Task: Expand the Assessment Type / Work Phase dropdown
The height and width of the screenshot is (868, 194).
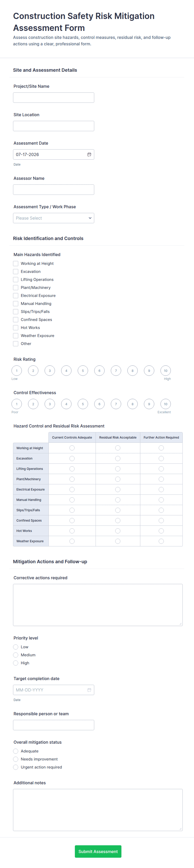Action: 54,218
